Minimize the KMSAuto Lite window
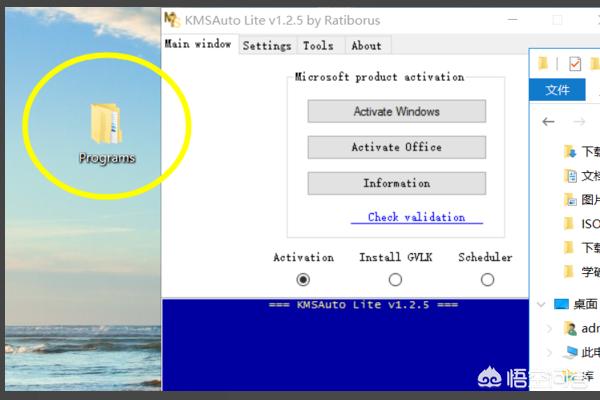Screen dimensions: 600x400 click(x=513, y=20)
